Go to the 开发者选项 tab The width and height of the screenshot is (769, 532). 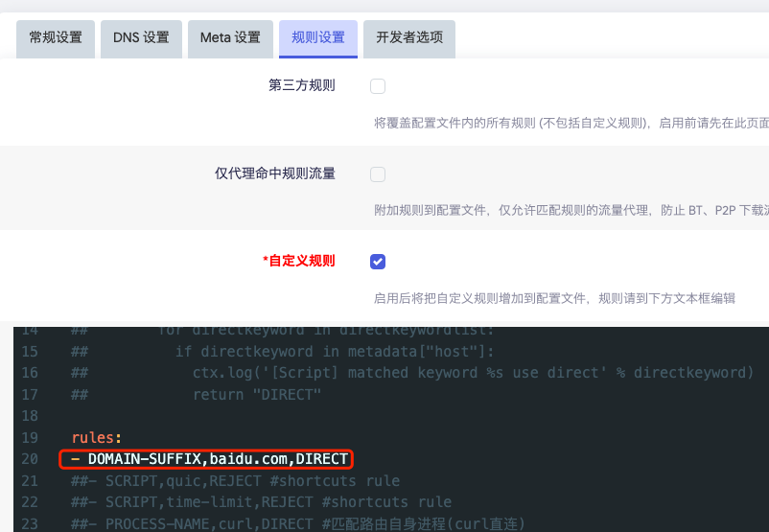pos(409,38)
